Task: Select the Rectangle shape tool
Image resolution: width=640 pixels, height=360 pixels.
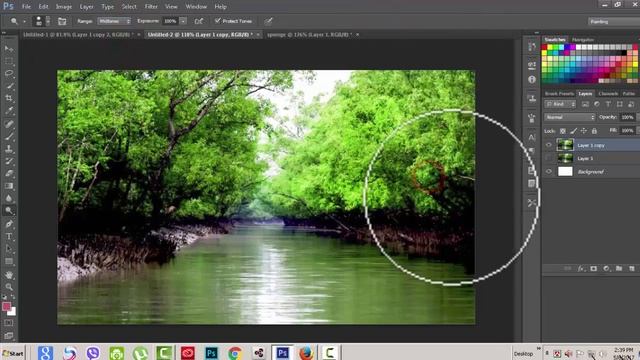Action: click(9, 261)
